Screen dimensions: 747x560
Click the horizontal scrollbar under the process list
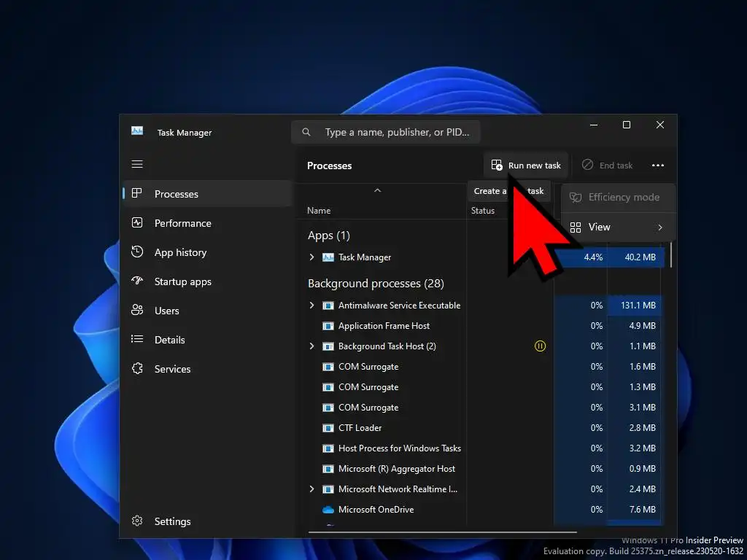pyautogui.click(x=443, y=532)
